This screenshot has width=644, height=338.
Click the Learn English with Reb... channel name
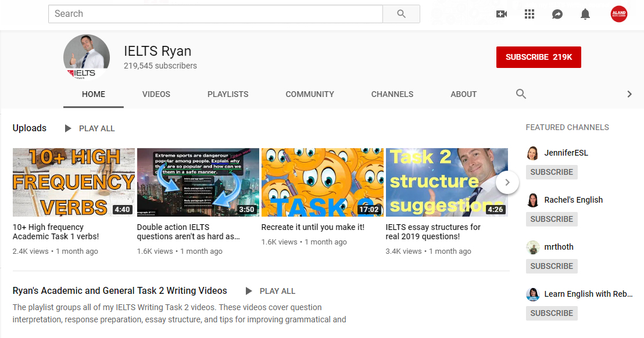pyautogui.click(x=588, y=294)
